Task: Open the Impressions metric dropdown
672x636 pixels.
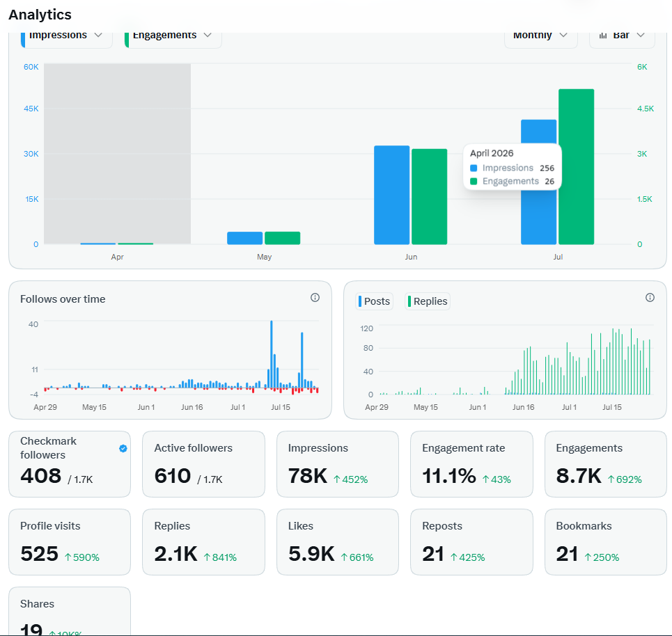Action: click(66, 38)
